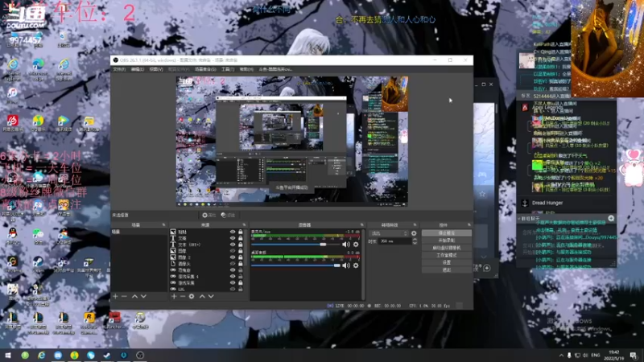Click the transition duration input field

(x=394, y=241)
